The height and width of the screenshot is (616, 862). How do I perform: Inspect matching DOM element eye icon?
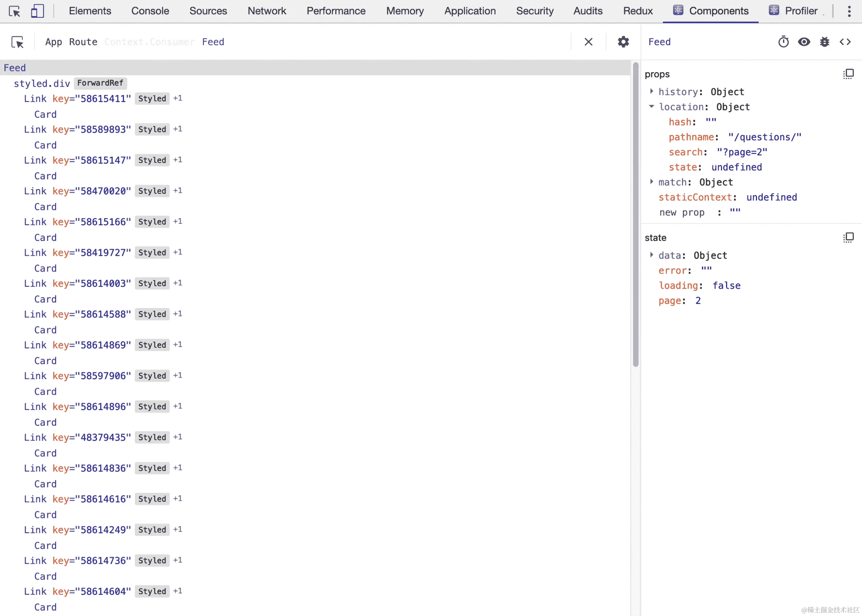(804, 42)
